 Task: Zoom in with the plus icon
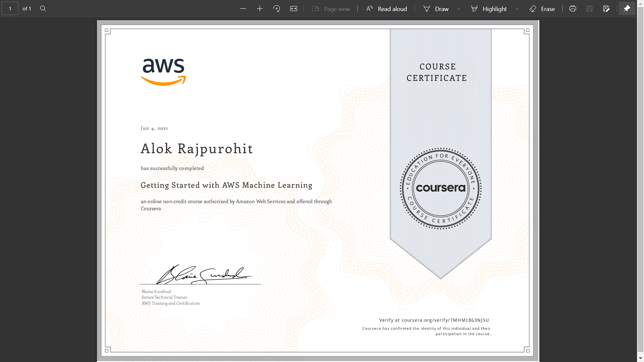[x=260, y=9]
